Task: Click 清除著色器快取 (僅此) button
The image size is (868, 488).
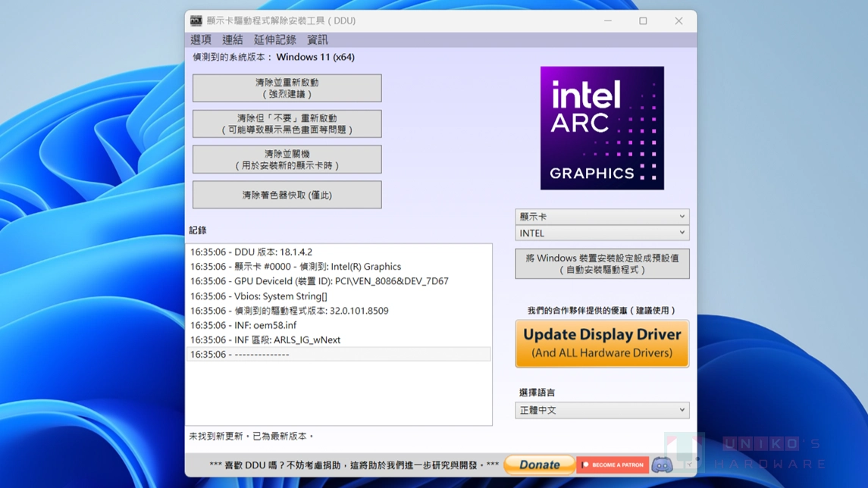Action: (287, 195)
